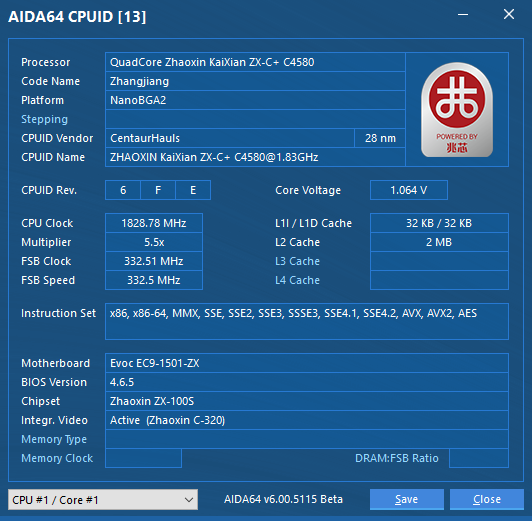Select the Processor name field

(x=255, y=62)
